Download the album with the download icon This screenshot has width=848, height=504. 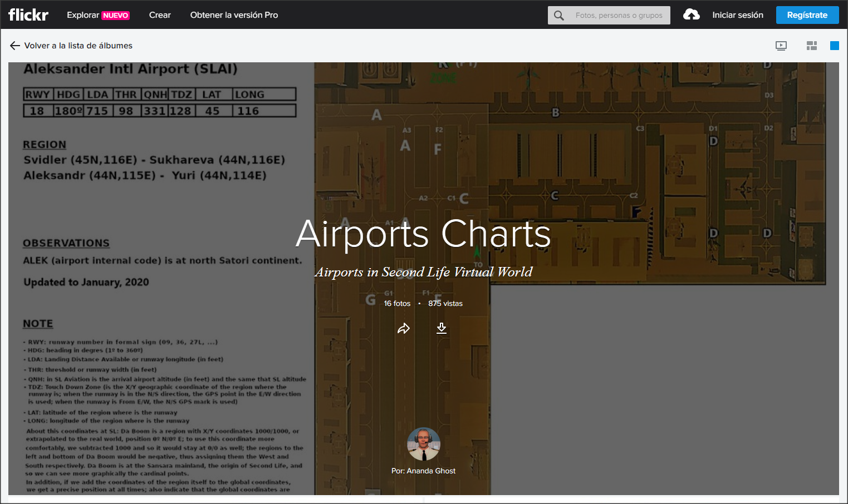(442, 328)
